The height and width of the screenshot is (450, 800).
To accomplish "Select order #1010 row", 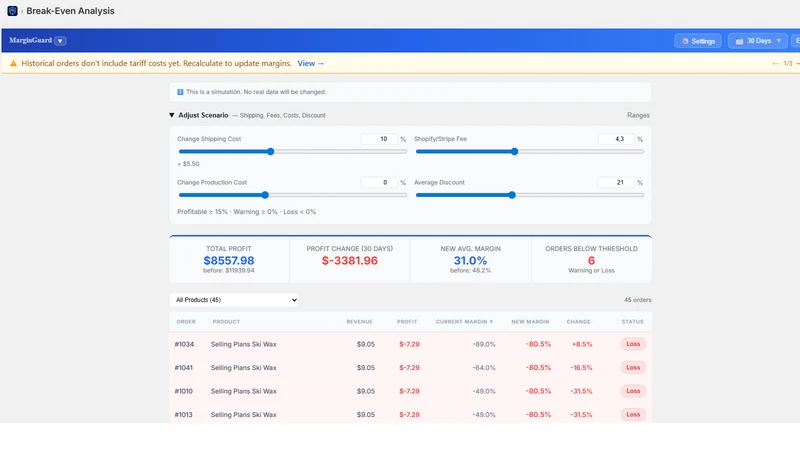I will pos(410,391).
